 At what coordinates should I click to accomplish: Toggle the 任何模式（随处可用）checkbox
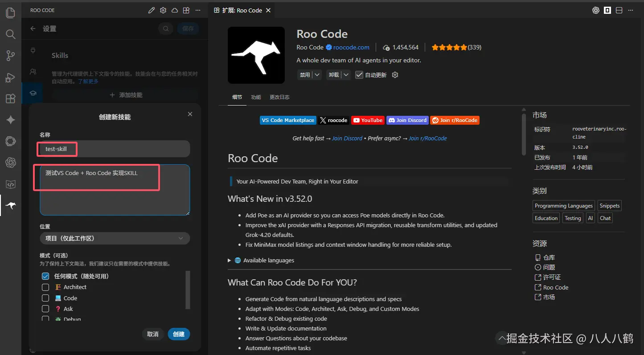click(x=45, y=276)
